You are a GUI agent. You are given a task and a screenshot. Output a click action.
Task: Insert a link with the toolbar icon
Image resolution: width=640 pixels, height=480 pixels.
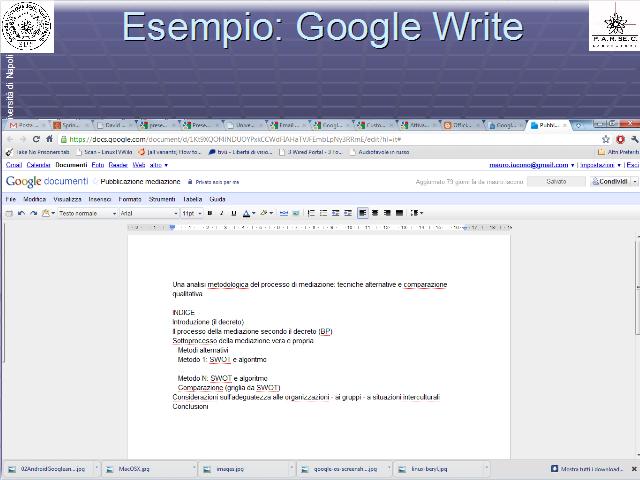pos(284,213)
